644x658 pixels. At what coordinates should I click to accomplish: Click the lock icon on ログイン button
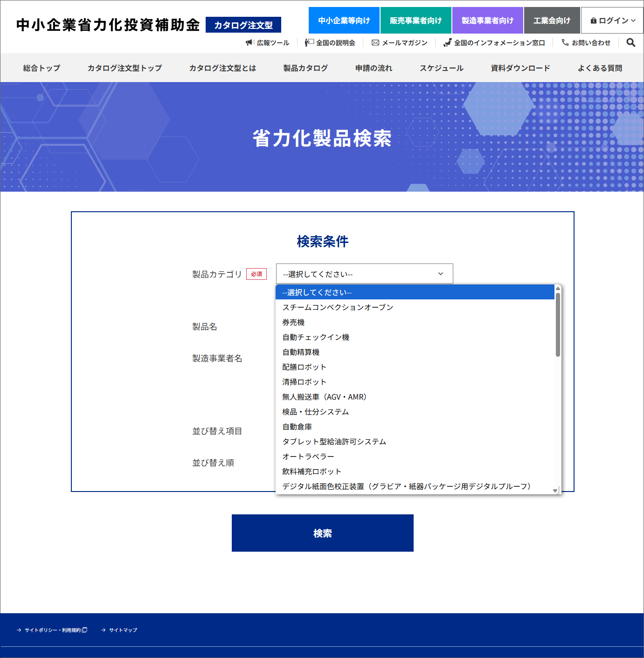[x=593, y=21]
